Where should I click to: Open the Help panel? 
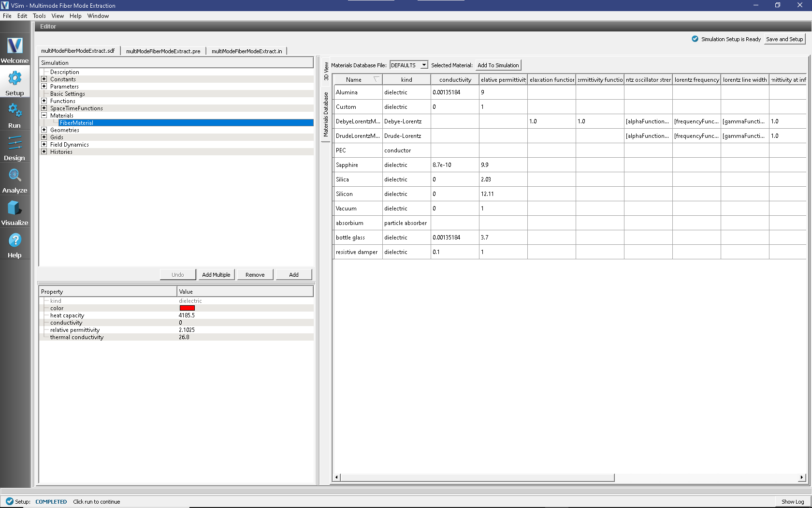pos(14,243)
